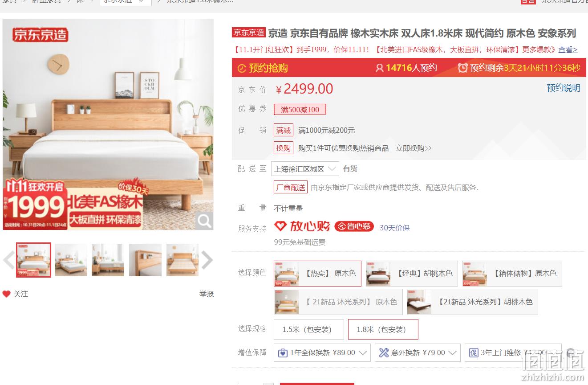Click the 举报 report link

pos(207,294)
